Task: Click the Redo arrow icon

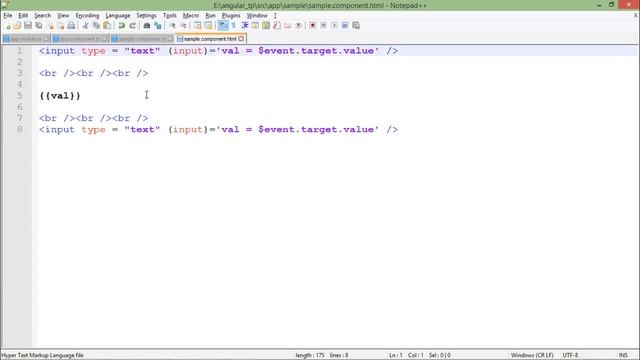Action: tap(132, 26)
